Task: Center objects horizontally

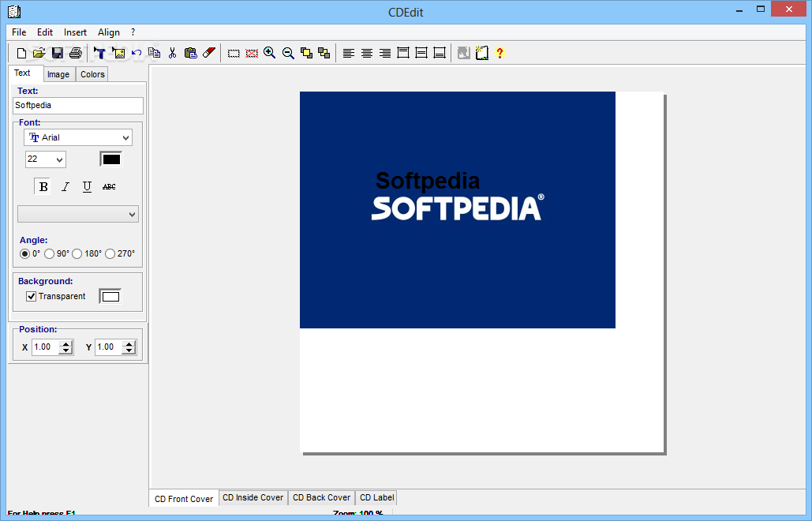Action: tap(367, 54)
